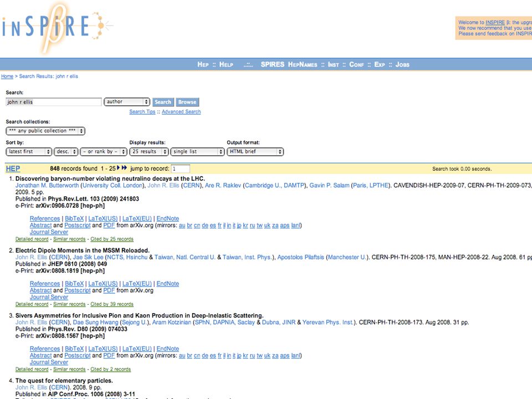This screenshot has height=399, width=532.
Task: Open author Jae Sik Lee
Action: (x=88, y=257)
